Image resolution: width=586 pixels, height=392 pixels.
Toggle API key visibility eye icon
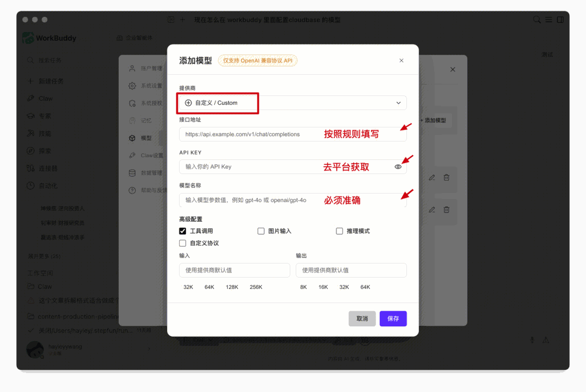tap(398, 167)
